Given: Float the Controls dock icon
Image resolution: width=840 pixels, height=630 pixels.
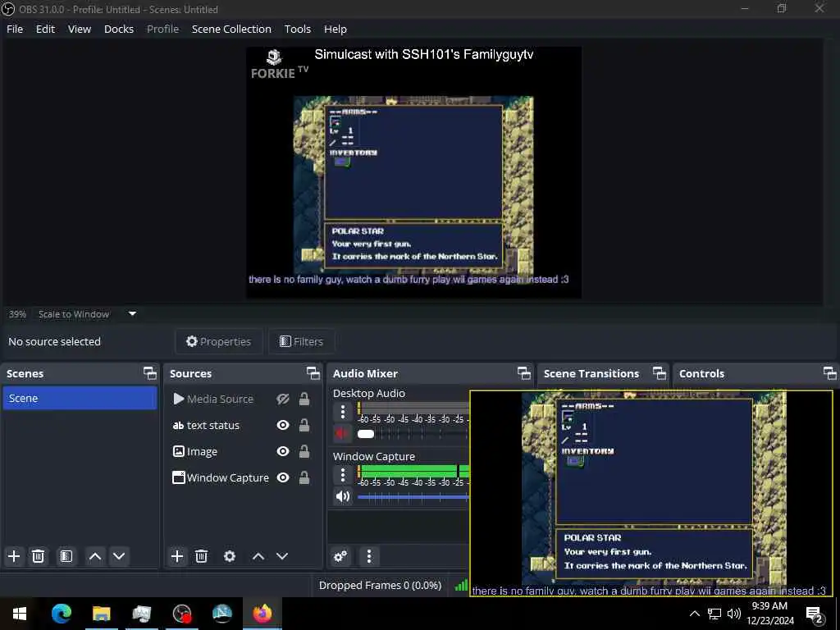Looking at the screenshot, I should coord(830,373).
